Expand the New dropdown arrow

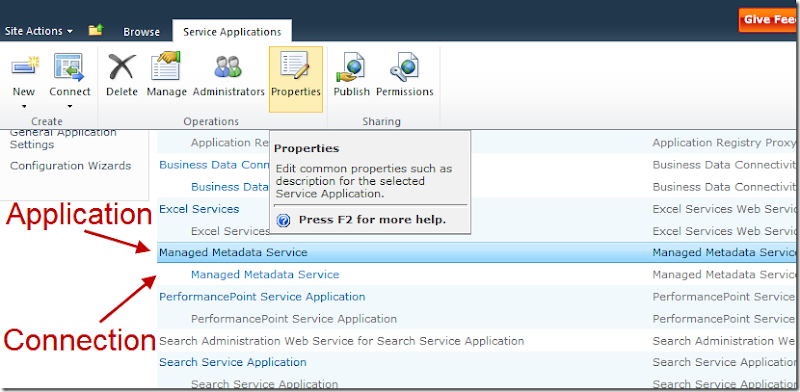[23, 107]
